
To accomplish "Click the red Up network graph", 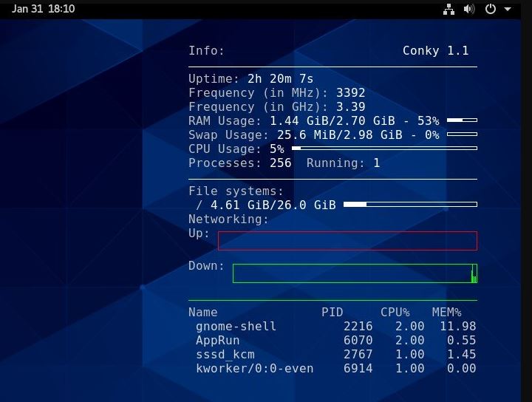I will (347, 241).
